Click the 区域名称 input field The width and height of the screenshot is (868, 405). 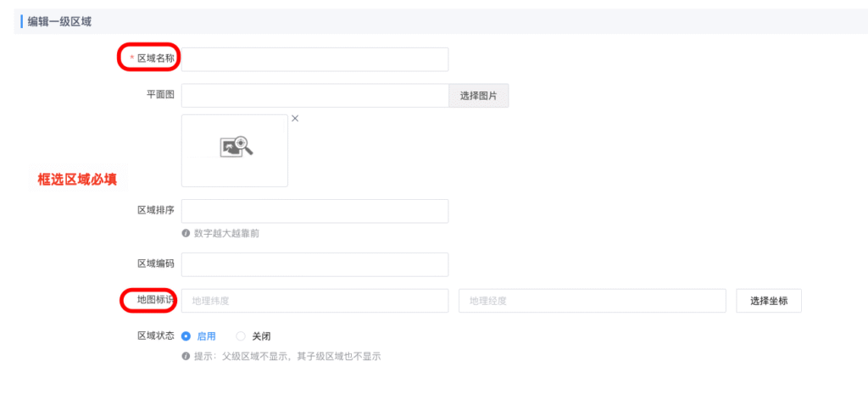click(x=314, y=59)
